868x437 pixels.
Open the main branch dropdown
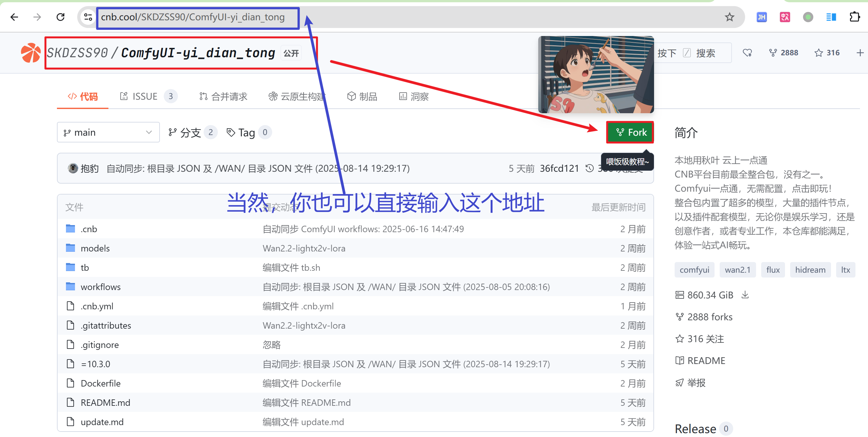coord(108,132)
